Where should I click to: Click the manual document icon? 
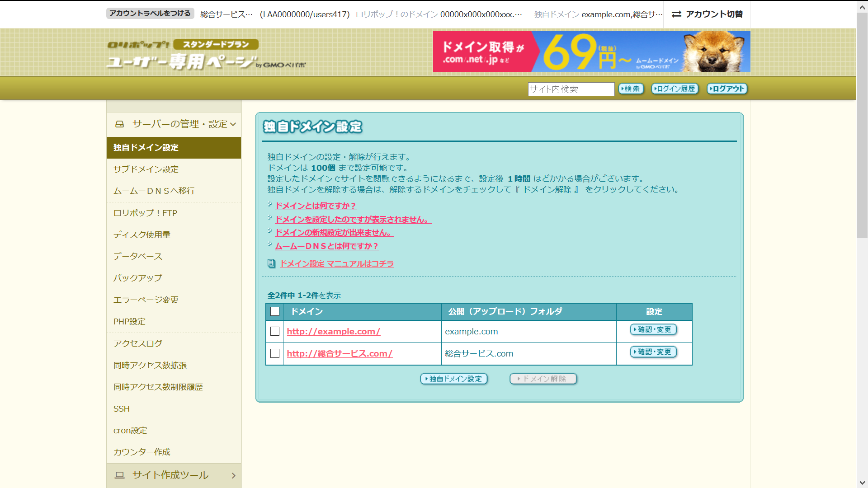(271, 263)
